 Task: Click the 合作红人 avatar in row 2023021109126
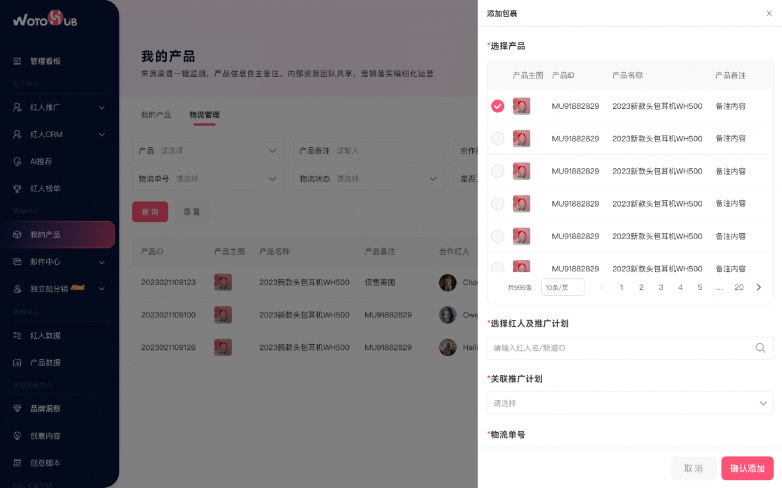pyautogui.click(x=448, y=347)
